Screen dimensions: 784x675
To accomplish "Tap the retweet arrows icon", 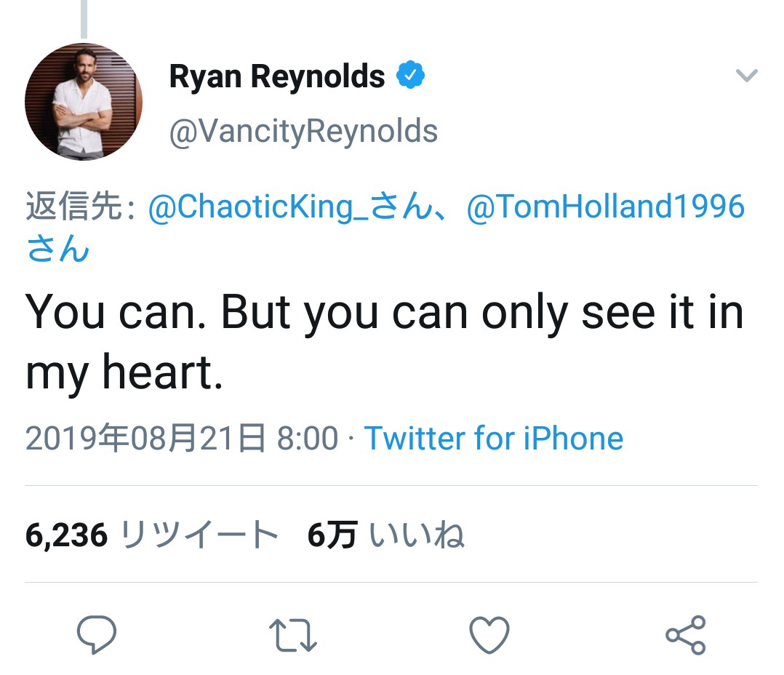I will click(x=292, y=635).
